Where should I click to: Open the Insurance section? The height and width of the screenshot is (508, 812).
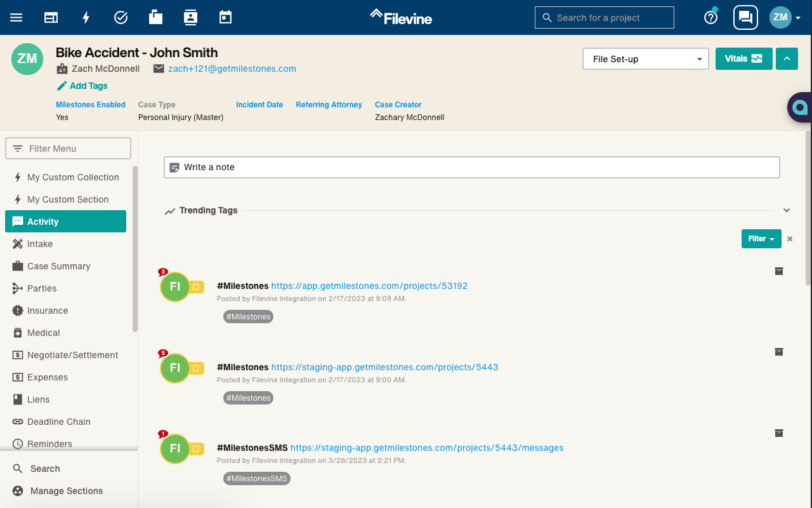coord(66,311)
